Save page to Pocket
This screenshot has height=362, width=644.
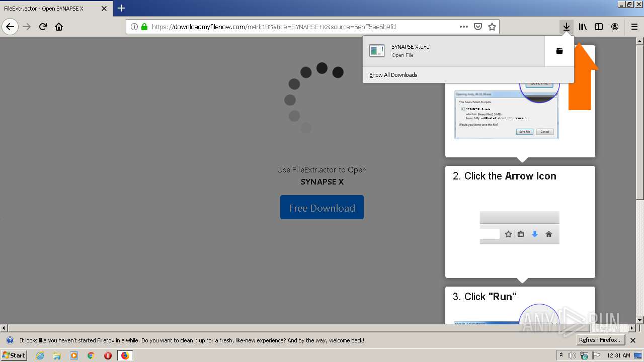tap(478, 27)
